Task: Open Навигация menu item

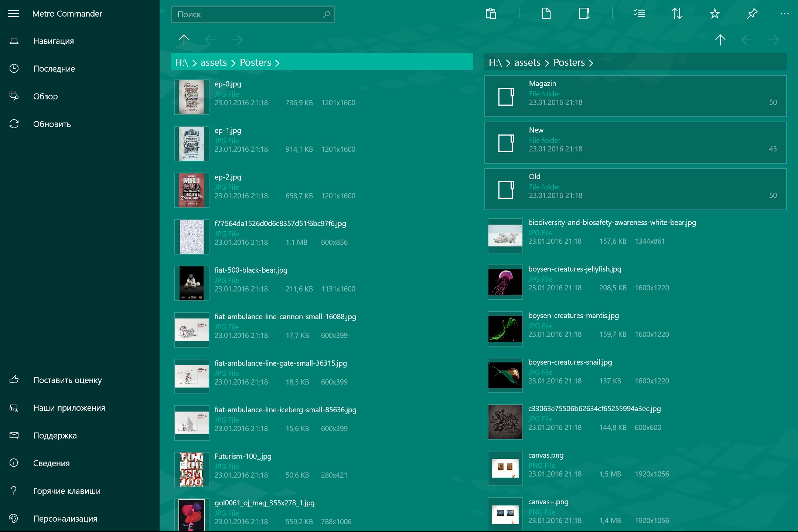Action: [54, 40]
